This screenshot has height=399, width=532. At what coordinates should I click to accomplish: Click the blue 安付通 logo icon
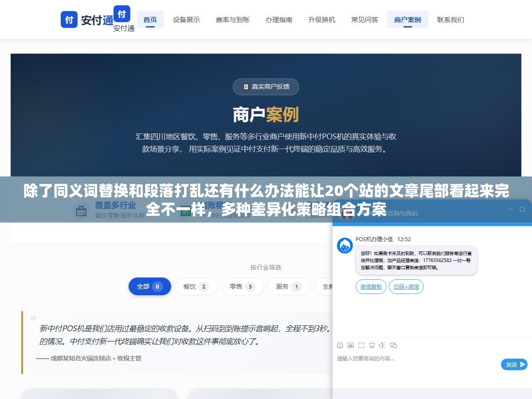tap(69, 20)
